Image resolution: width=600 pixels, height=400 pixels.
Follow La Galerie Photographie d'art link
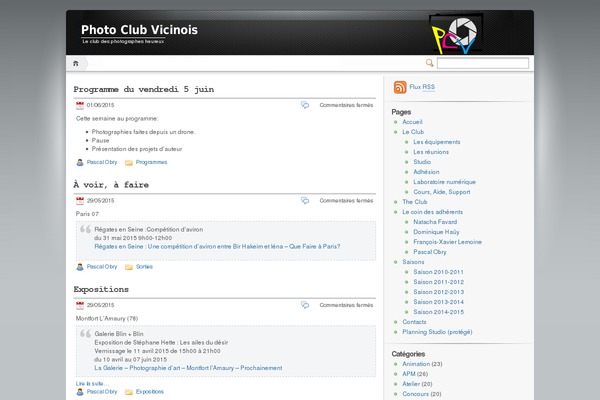click(x=188, y=368)
